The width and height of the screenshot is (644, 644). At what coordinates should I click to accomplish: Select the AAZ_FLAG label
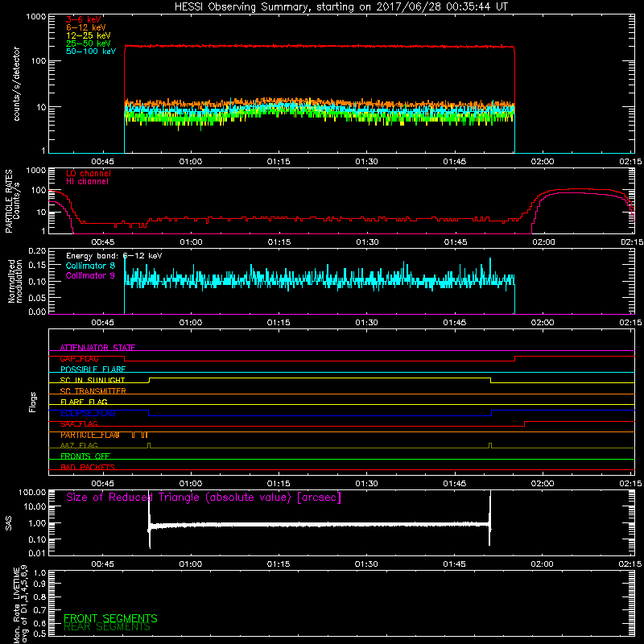(x=79, y=446)
